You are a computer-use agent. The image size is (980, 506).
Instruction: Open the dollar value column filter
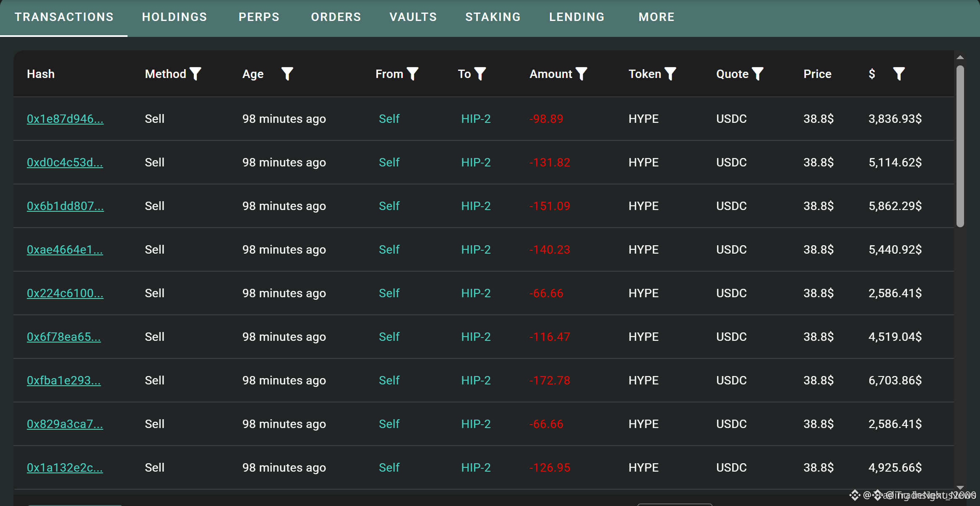(x=899, y=74)
